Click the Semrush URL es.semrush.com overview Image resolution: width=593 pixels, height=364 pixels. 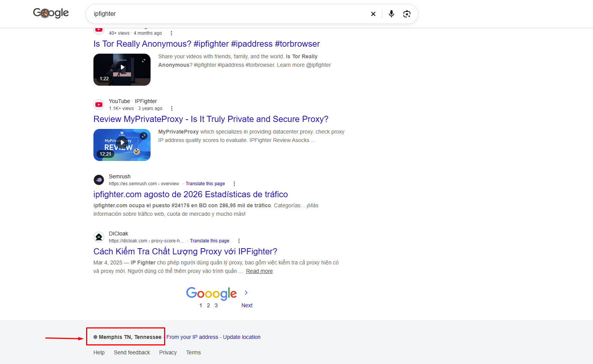[x=144, y=184]
